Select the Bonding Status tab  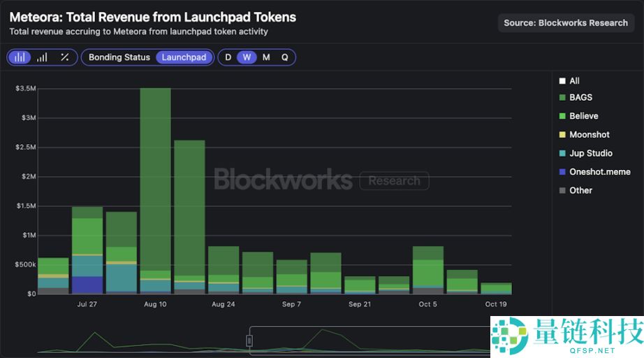pos(119,57)
